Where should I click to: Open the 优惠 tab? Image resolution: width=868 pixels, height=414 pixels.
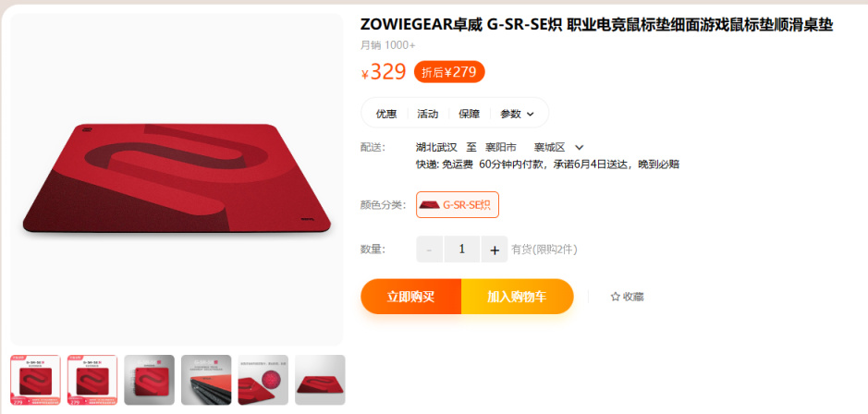(386, 114)
